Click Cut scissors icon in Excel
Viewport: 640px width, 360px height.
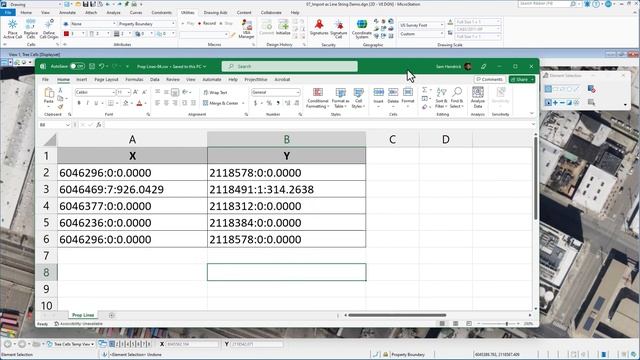(x=60, y=90)
